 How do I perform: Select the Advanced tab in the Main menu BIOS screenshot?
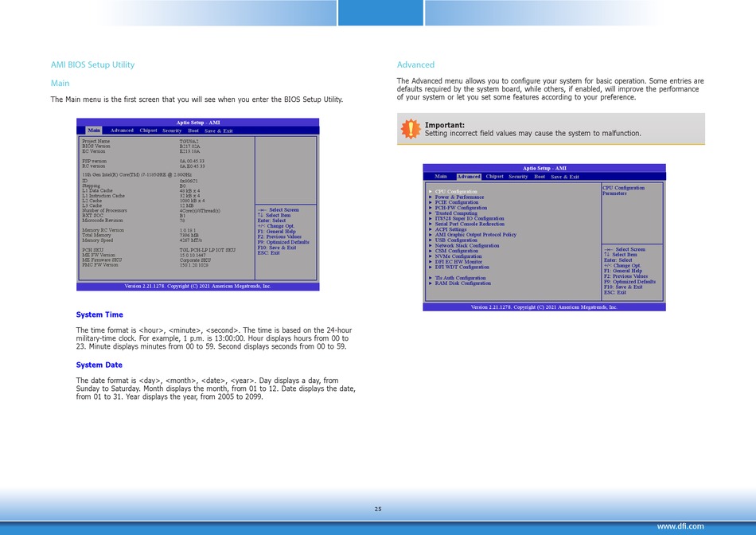pos(122,131)
